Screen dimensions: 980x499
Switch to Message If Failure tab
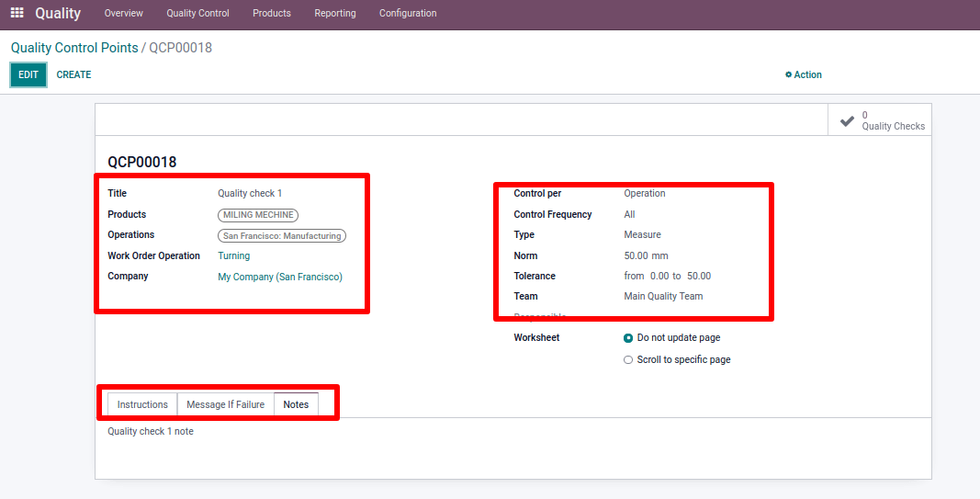pos(226,404)
